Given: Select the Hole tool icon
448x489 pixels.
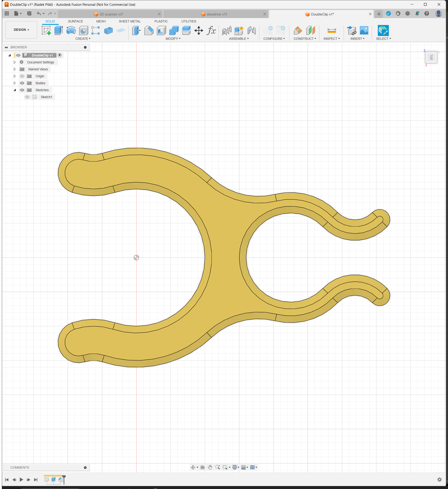Looking at the screenshot, I should coord(84,31).
